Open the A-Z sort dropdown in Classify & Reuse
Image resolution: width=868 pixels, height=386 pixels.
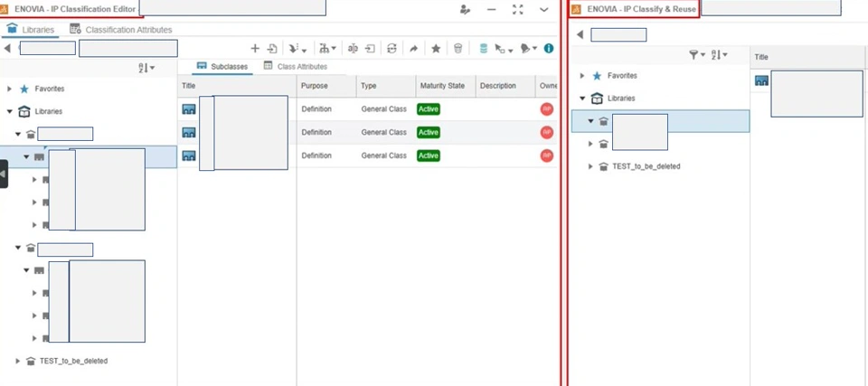pos(719,54)
